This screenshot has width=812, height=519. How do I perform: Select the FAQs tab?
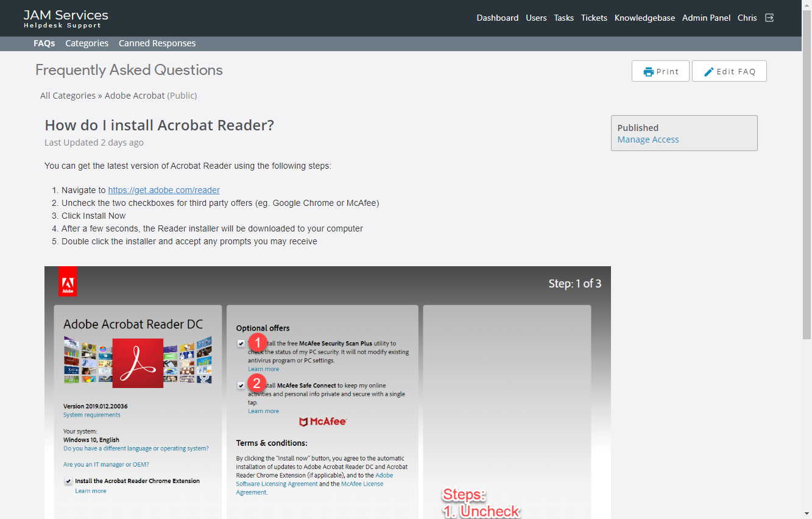[x=44, y=43]
